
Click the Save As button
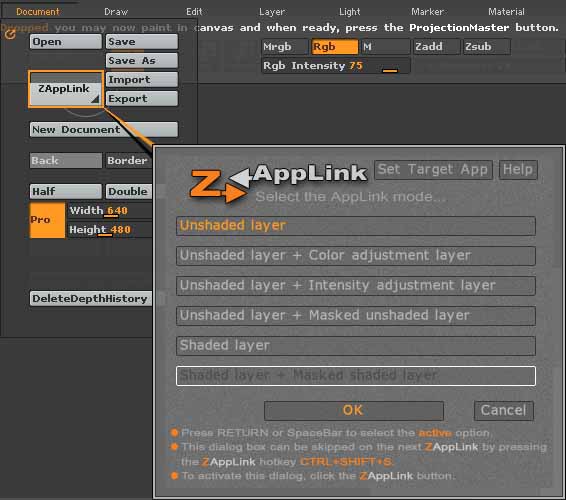click(x=142, y=61)
